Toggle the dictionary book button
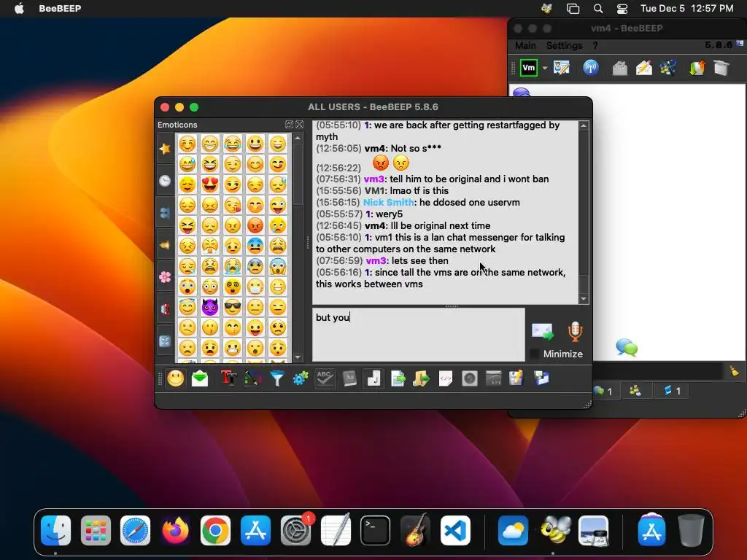This screenshot has height=560, width=747. click(349, 378)
